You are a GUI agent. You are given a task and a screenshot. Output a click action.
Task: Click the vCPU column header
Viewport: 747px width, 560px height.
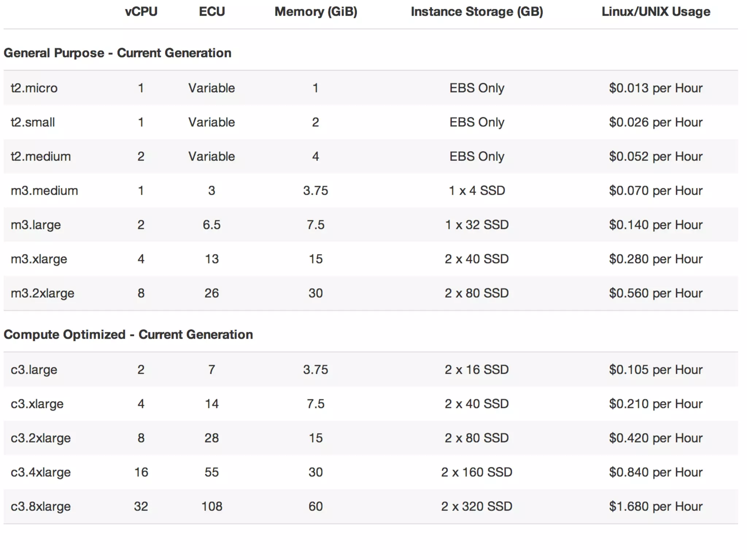tap(141, 12)
